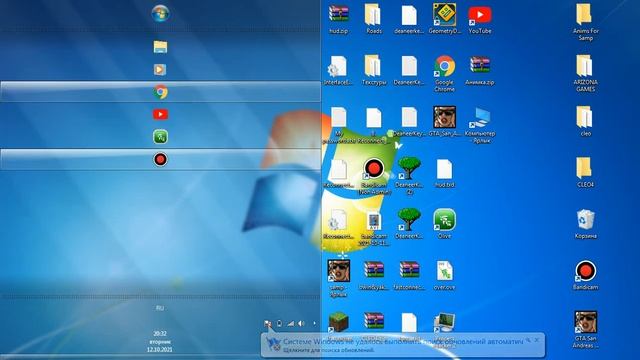Select the InterfaceE... settings file icon
Image resolution: width=640 pixels, height=360 pixels.
(x=338, y=70)
